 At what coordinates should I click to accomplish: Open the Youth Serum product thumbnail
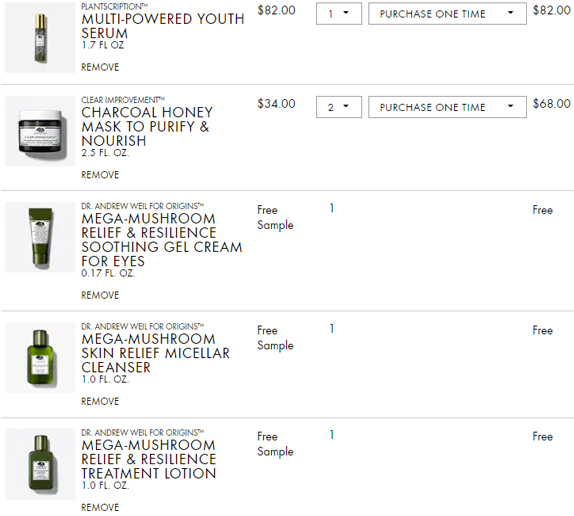(x=40, y=37)
